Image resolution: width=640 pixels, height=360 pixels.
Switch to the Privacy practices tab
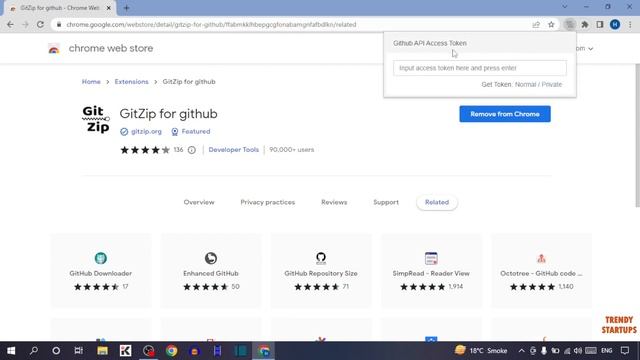(x=267, y=202)
